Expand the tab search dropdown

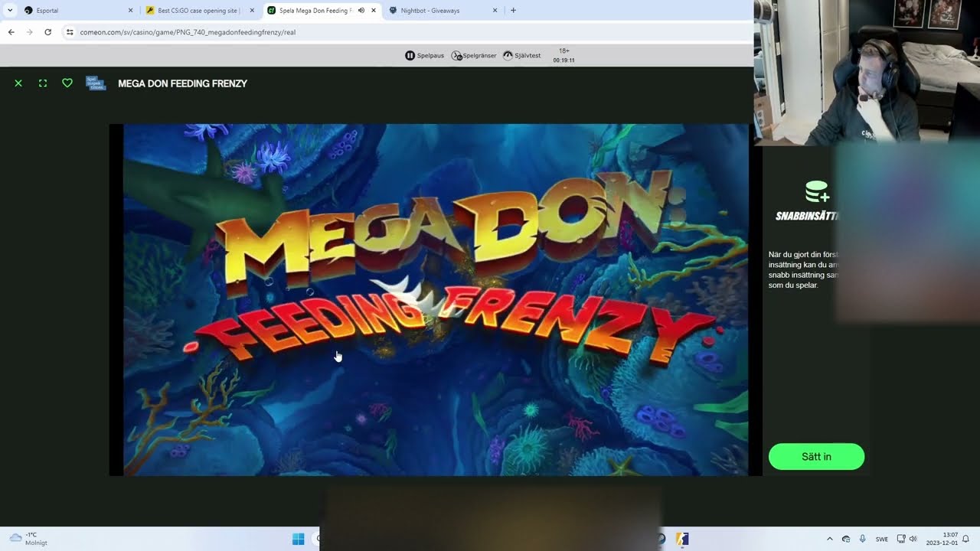coord(10,11)
